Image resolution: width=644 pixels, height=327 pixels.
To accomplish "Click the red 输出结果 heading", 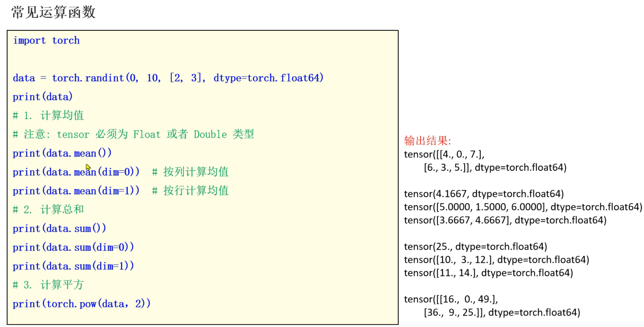I will pyautogui.click(x=427, y=141).
